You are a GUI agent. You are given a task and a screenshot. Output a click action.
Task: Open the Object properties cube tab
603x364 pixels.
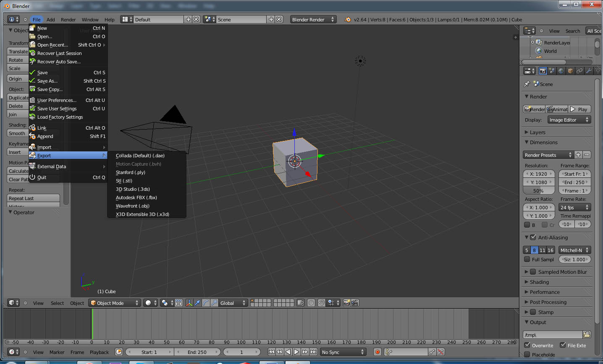click(569, 70)
